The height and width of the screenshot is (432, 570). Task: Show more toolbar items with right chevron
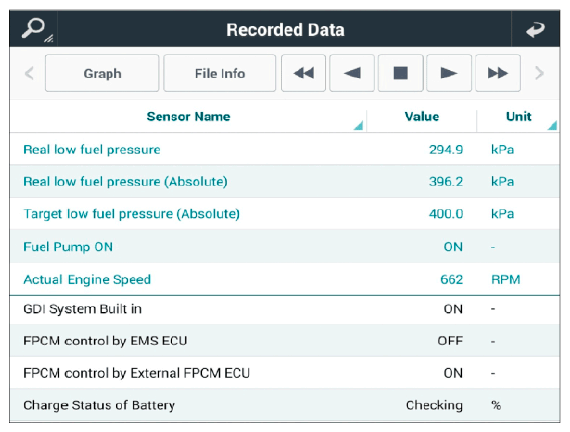pyautogui.click(x=539, y=73)
